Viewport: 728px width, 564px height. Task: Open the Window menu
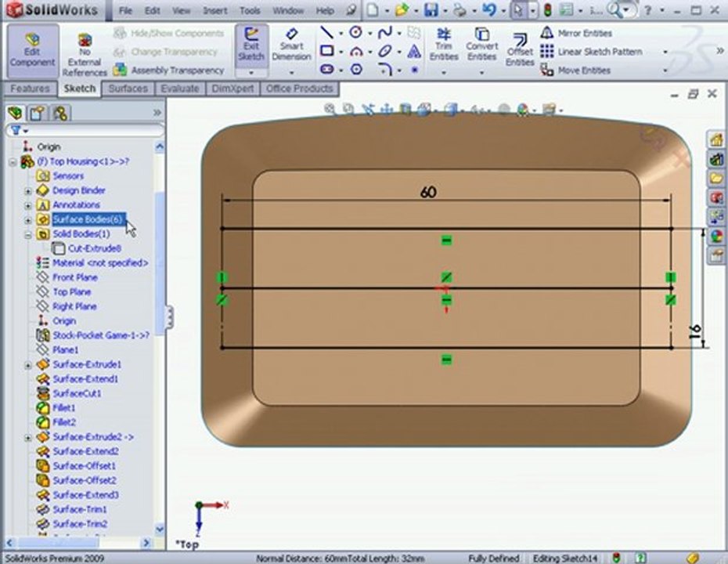tap(288, 10)
